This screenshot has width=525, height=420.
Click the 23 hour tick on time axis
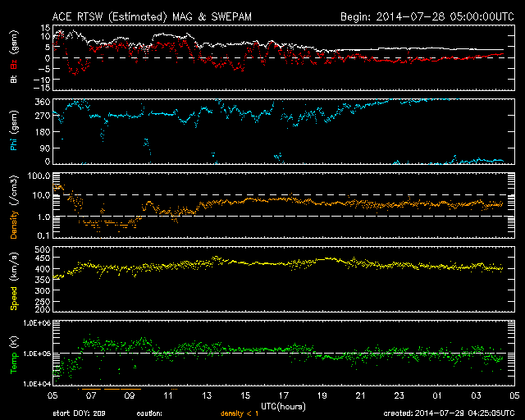399,395
